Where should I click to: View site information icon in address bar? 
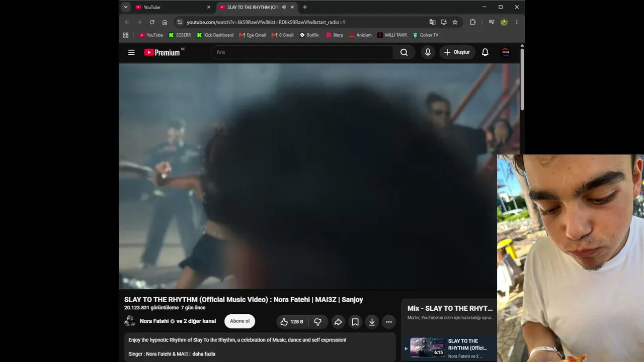pyautogui.click(x=180, y=22)
